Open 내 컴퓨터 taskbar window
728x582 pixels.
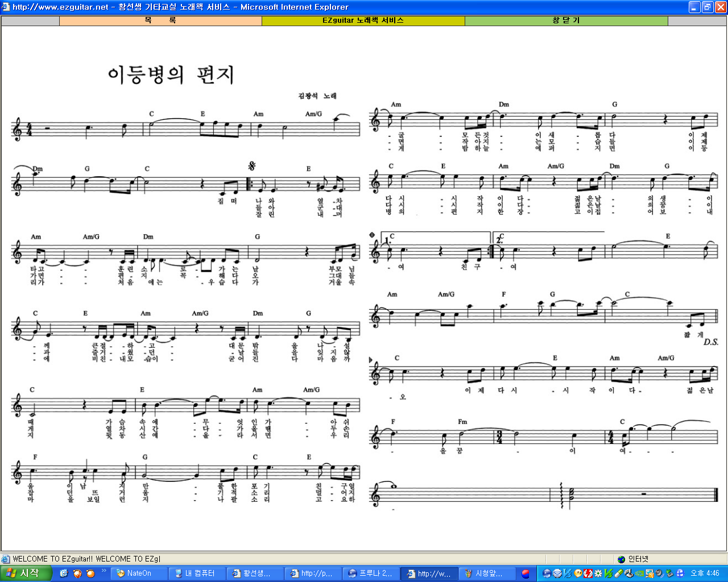(x=198, y=573)
